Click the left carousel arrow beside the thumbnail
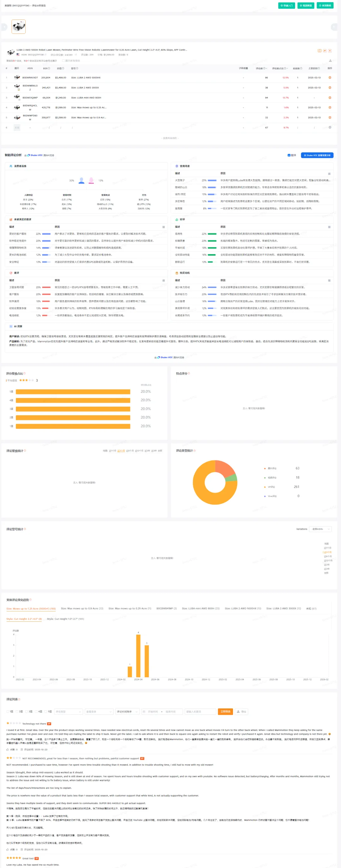 click(x=4, y=26)
